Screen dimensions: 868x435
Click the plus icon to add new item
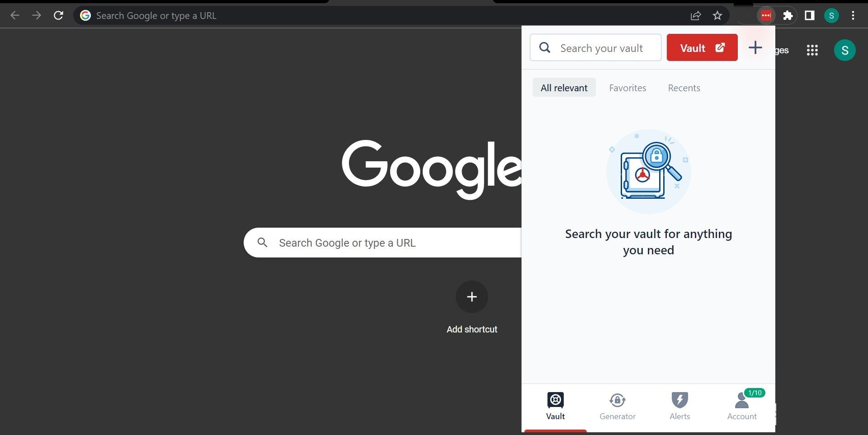pos(755,47)
